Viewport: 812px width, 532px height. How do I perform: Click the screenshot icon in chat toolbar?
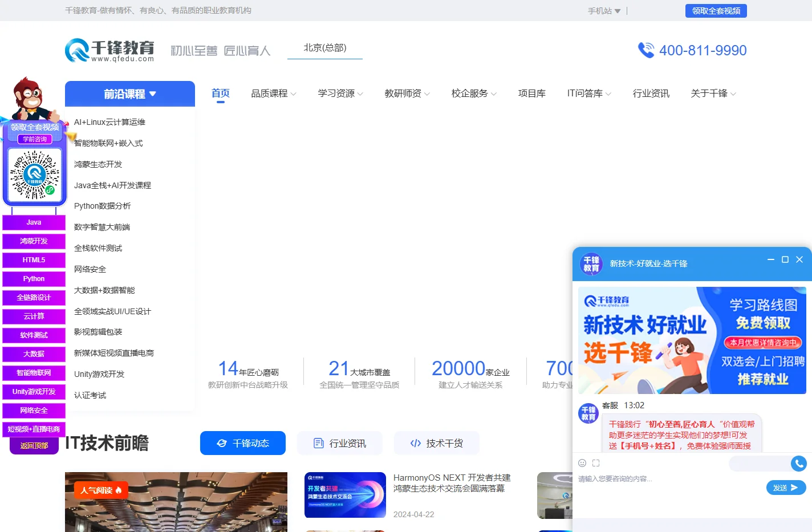click(596, 463)
